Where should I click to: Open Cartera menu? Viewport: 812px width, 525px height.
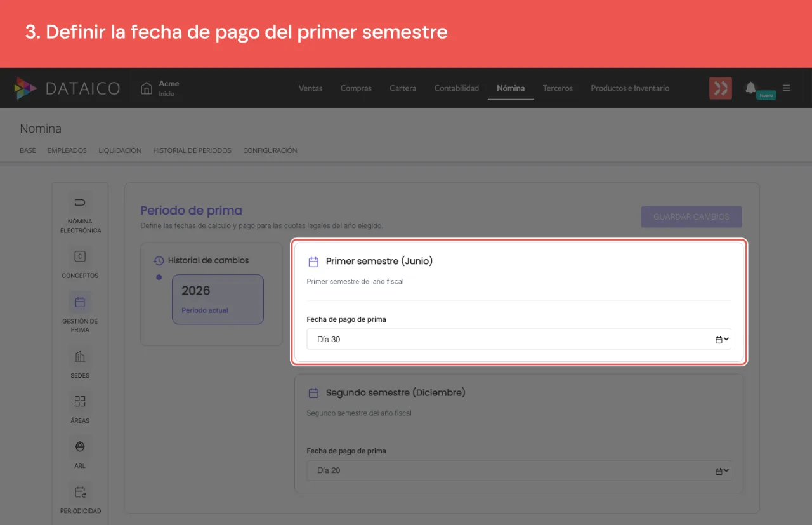click(x=403, y=88)
